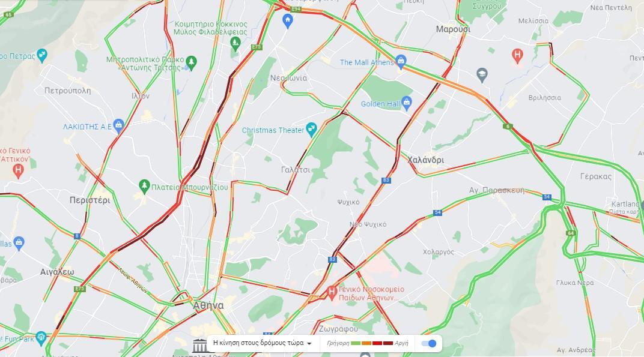Open the Μητροπολιτικό Πάρκο Αντώνης Τρίτσης marker
The height and width of the screenshot is (357, 644).
(x=192, y=63)
